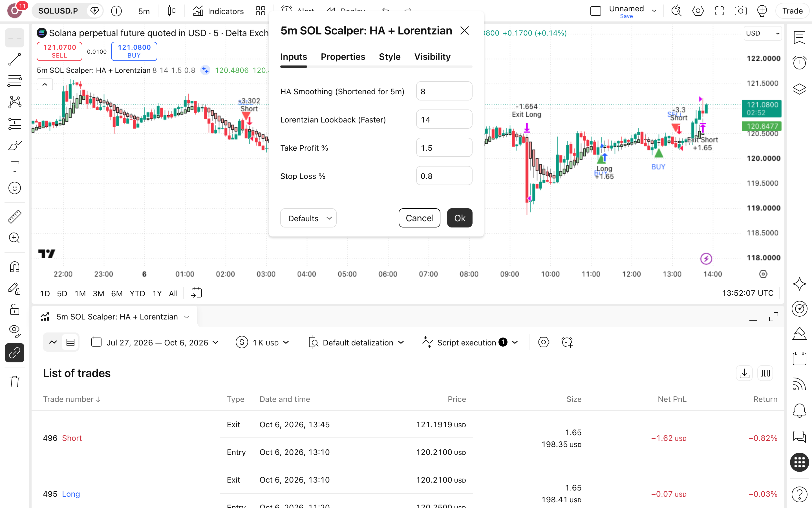
Task: Open the Default detalization dropdown
Action: click(x=356, y=342)
